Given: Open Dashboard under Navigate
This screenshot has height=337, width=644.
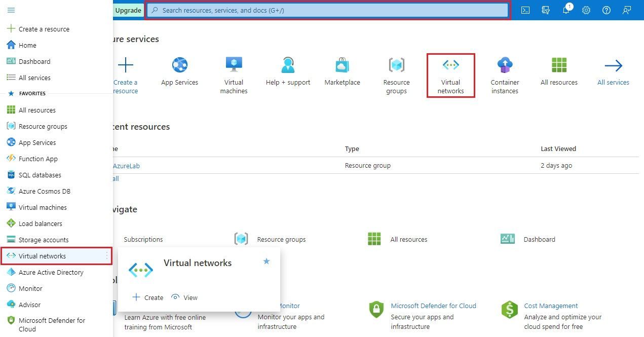Looking at the screenshot, I should click(x=539, y=239).
